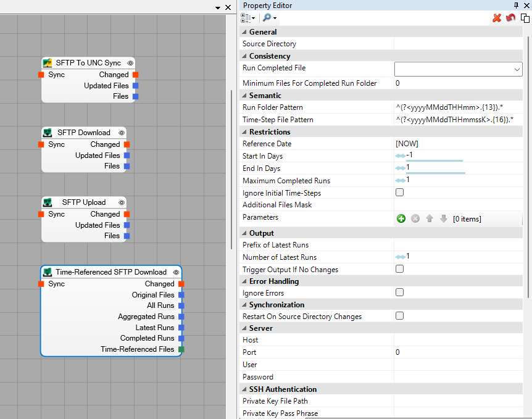Click the Host value field
The width and height of the screenshot is (532, 419).
coord(458,340)
